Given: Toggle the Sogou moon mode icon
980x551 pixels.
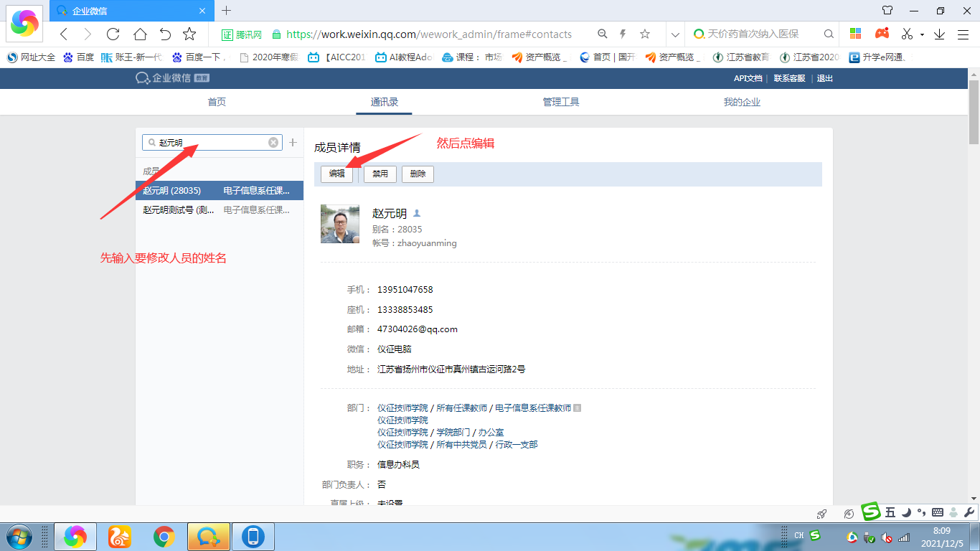Looking at the screenshot, I should (906, 512).
